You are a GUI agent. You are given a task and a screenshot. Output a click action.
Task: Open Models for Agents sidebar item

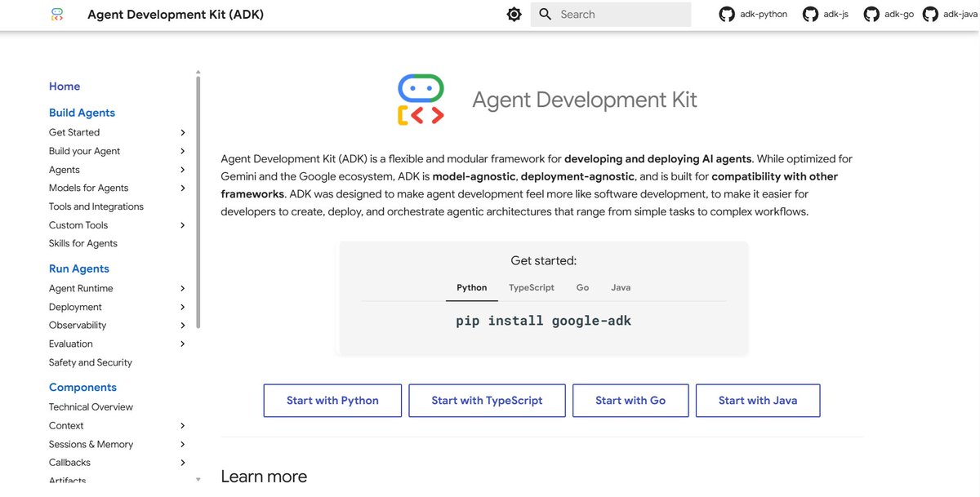(89, 188)
